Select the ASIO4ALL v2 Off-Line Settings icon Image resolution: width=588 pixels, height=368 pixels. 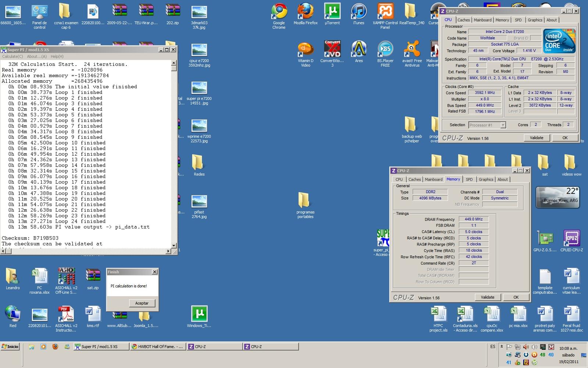pyautogui.click(x=66, y=281)
